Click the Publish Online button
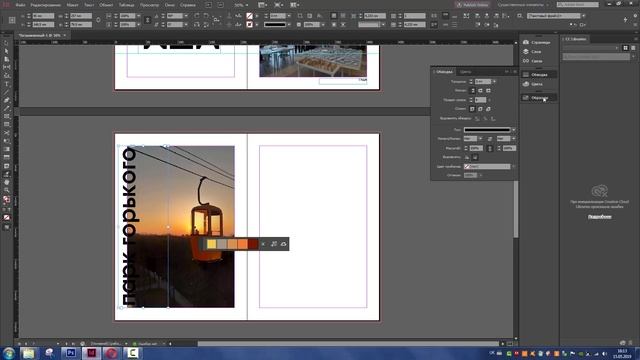640x360 pixels. 472,5
